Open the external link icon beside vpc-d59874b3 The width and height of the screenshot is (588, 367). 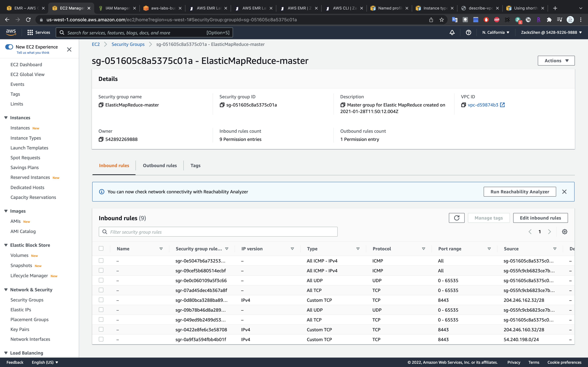tap(503, 105)
